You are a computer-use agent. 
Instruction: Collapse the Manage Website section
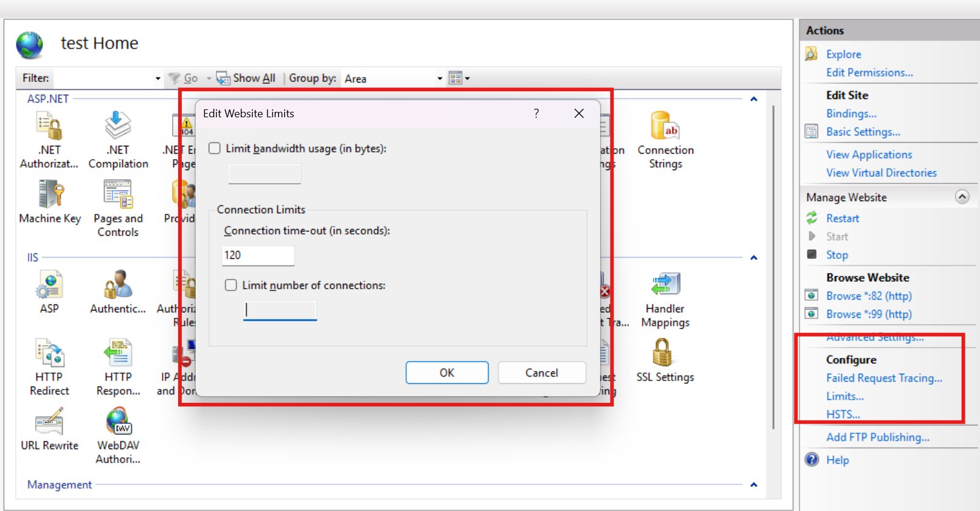point(962,197)
